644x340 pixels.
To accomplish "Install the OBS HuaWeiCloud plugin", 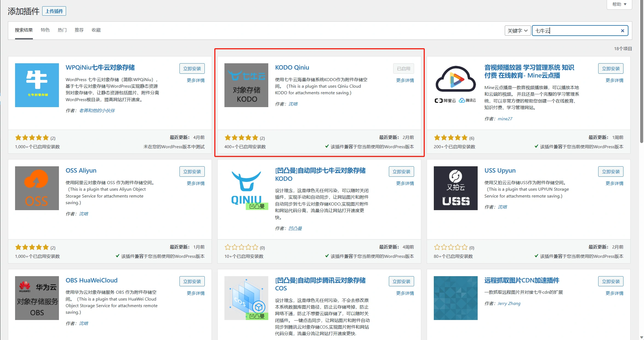I will tap(192, 281).
